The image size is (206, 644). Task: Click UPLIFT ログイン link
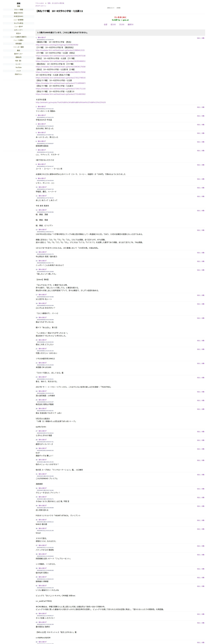pos(41,6)
